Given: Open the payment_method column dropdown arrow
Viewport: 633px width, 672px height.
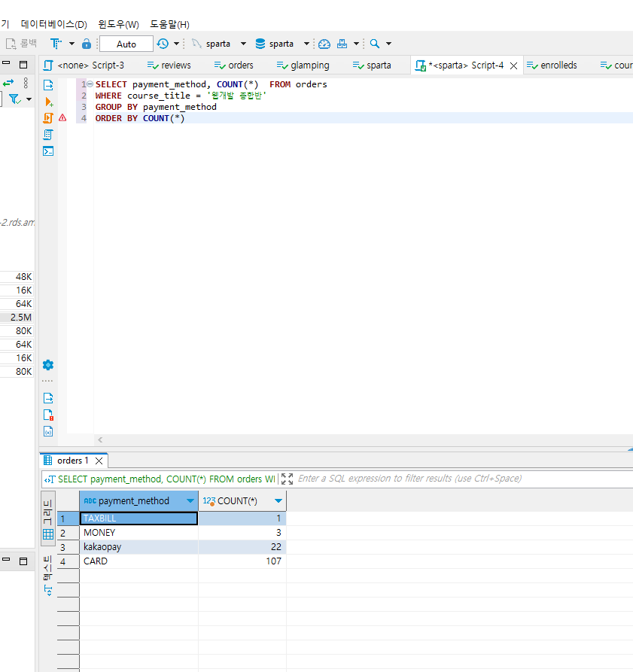Looking at the screenshot, I should click(x=190, y=500).
